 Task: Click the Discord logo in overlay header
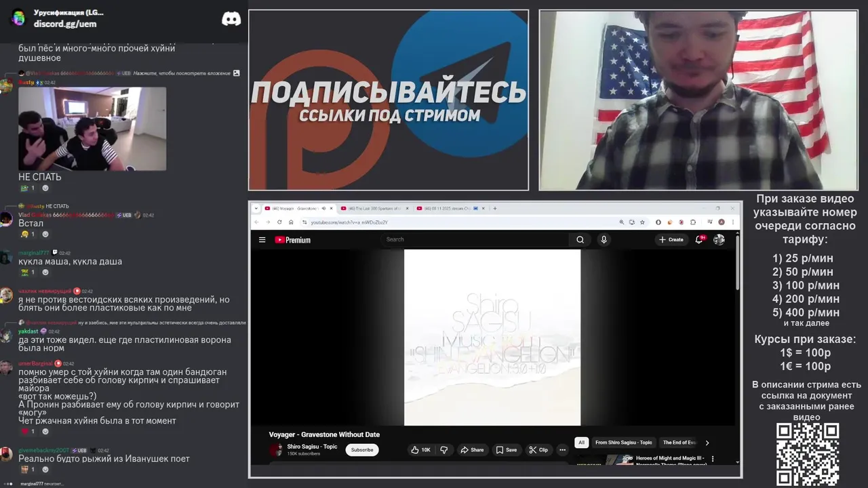231,19
